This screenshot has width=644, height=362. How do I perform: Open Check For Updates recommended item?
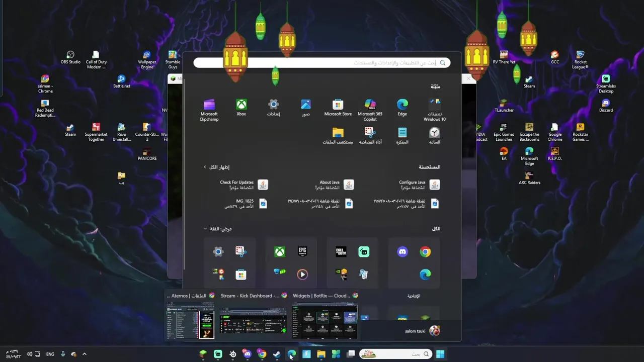244,185
